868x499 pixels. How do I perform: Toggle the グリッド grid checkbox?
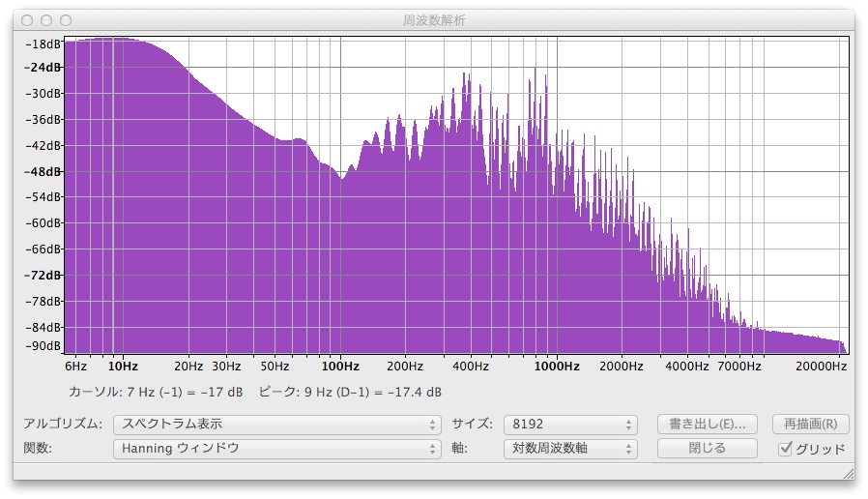[785, 448]
